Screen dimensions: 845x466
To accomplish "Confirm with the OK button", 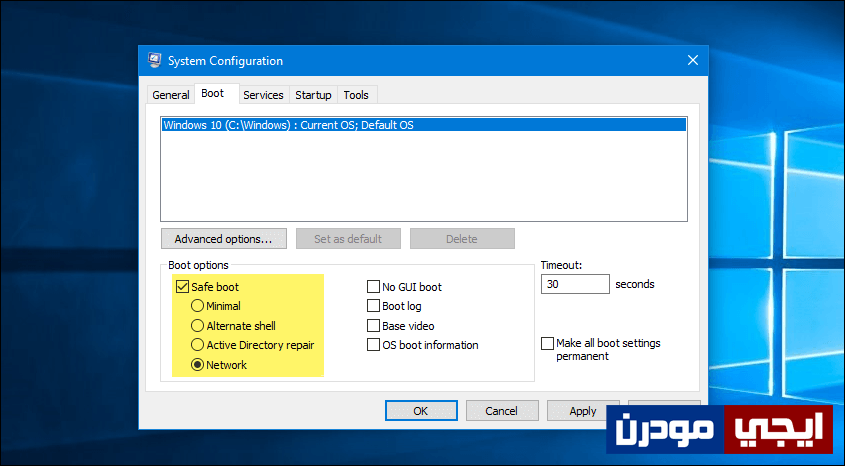I will click(x=421, y=411).
